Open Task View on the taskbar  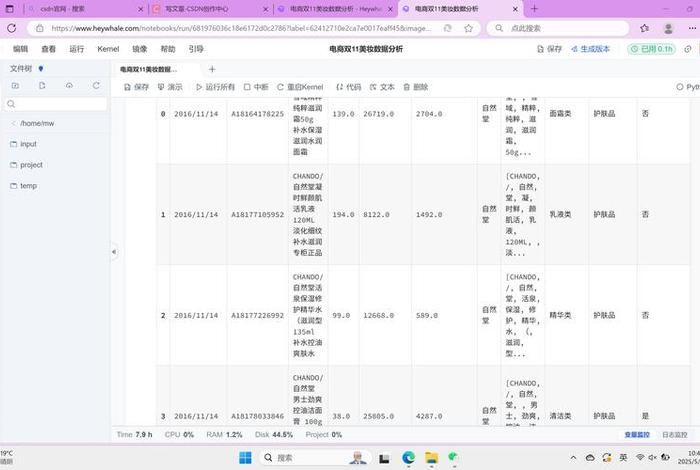[384, 458]
